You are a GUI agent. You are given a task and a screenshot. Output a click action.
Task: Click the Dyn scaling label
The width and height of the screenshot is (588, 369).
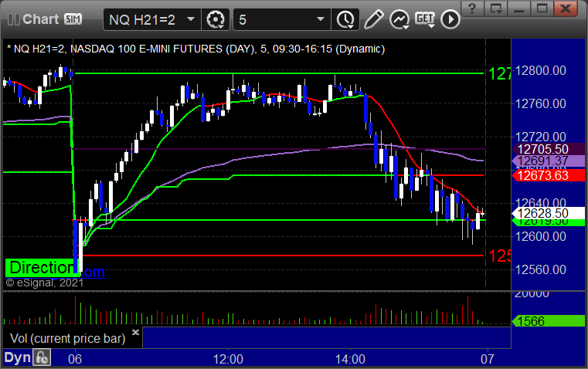(x=17, y=357)
